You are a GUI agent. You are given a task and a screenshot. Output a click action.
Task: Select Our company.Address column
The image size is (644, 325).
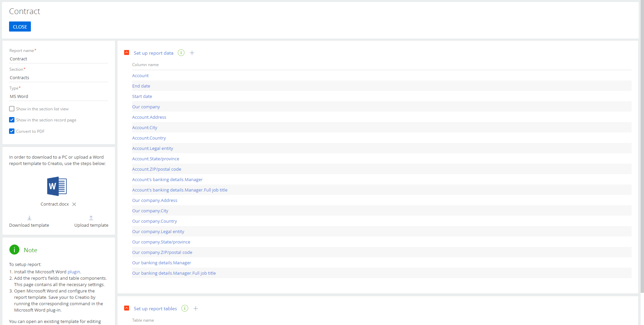[x=155, y=201]
